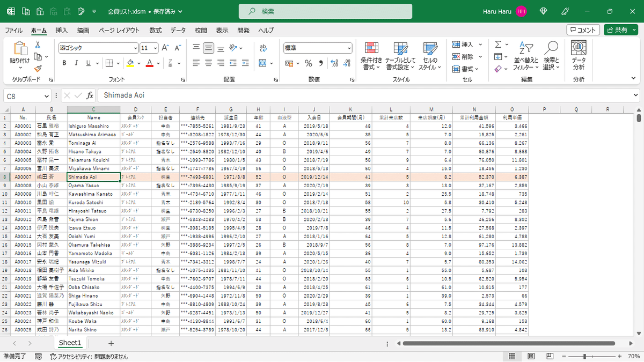Click the Decrease Indent icon

click(x=233, y=63)
